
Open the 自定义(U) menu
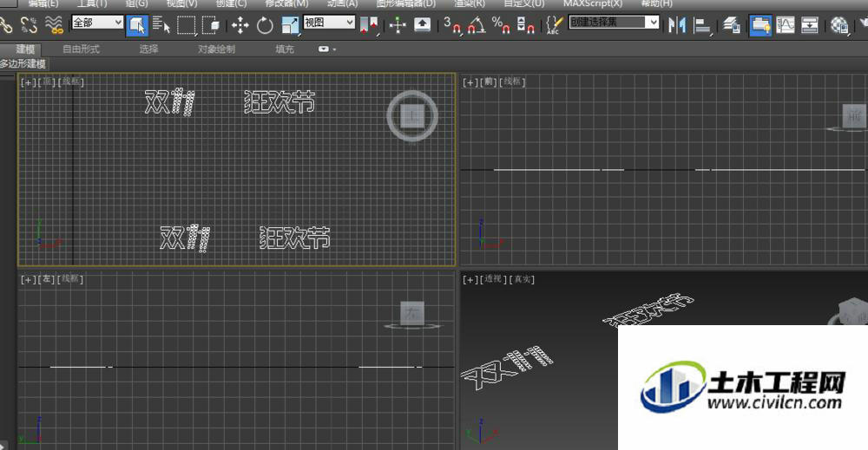pyautogui.click(x=523, y=3)
